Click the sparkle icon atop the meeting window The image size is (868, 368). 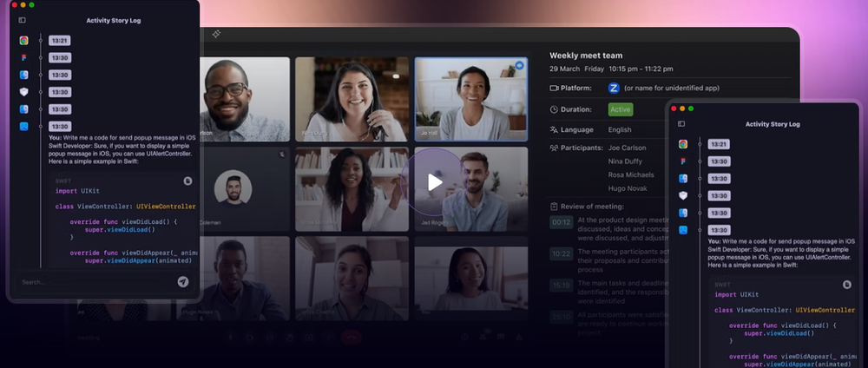coord(216,34)
